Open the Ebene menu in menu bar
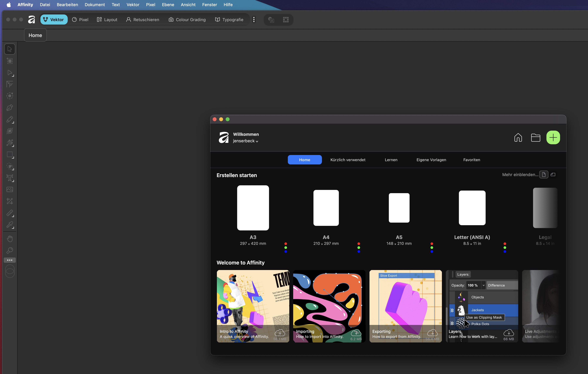The image size is (588, 374). pyautogui.click(x=168, y=5)
